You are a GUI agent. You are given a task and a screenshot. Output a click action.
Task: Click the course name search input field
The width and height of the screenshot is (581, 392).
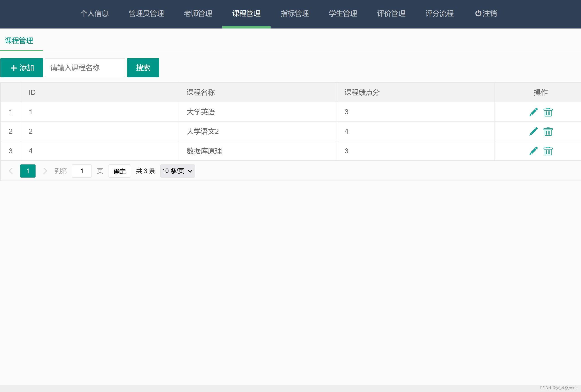pyautogui.click(x=85, y=67)
